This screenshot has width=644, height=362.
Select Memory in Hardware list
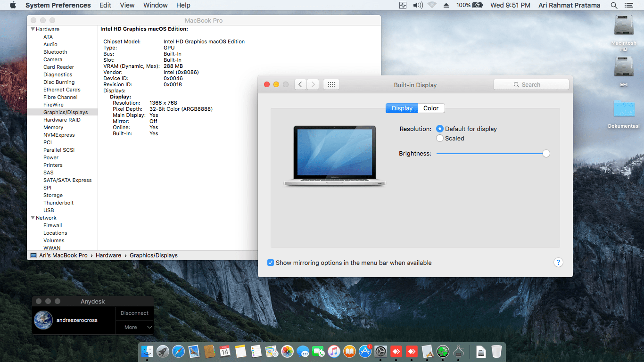click(53, 127)
